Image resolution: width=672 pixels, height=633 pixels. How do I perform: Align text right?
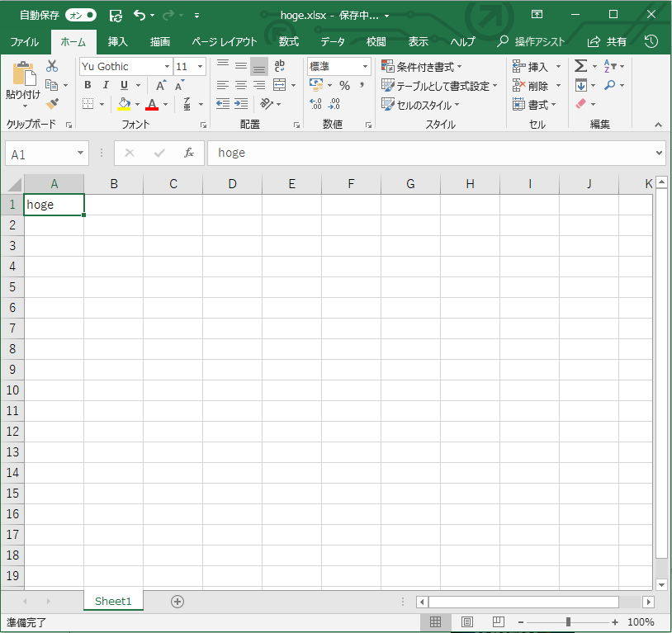(x=259, y=85)
